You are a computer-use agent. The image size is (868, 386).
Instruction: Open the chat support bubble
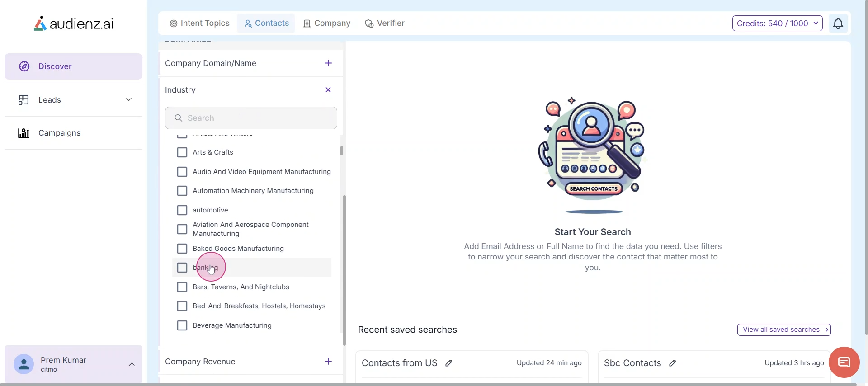844,362
